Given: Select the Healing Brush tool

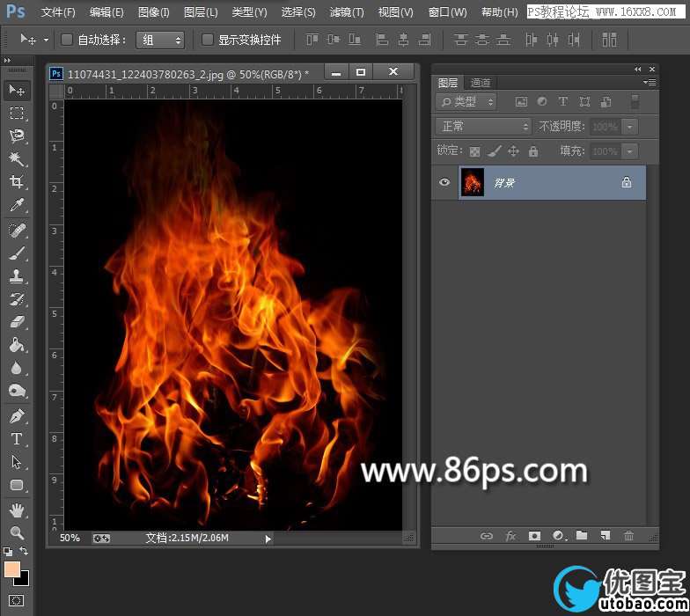Looking at the screenshot, I should [17, 231].
